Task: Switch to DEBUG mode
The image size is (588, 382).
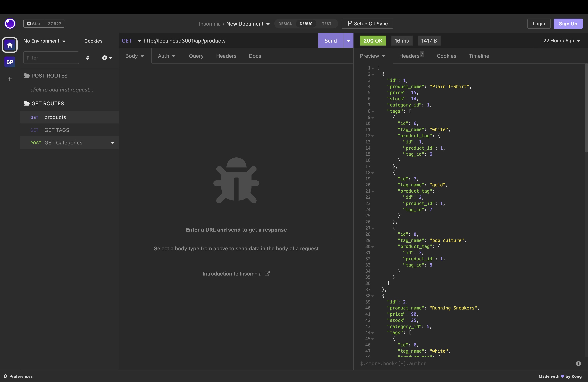Action: (x=306, y=24)
